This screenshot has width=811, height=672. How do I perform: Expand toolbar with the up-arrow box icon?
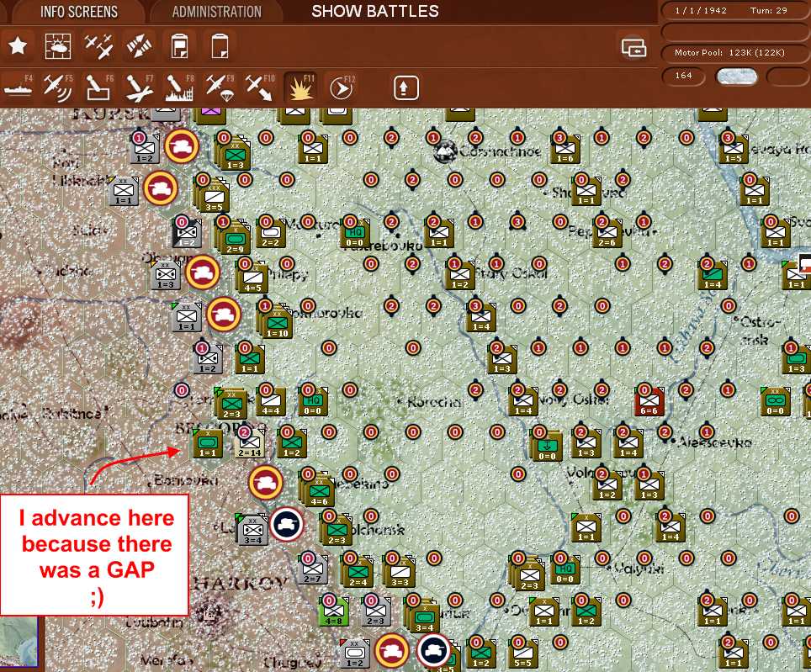tap(405, 87)
